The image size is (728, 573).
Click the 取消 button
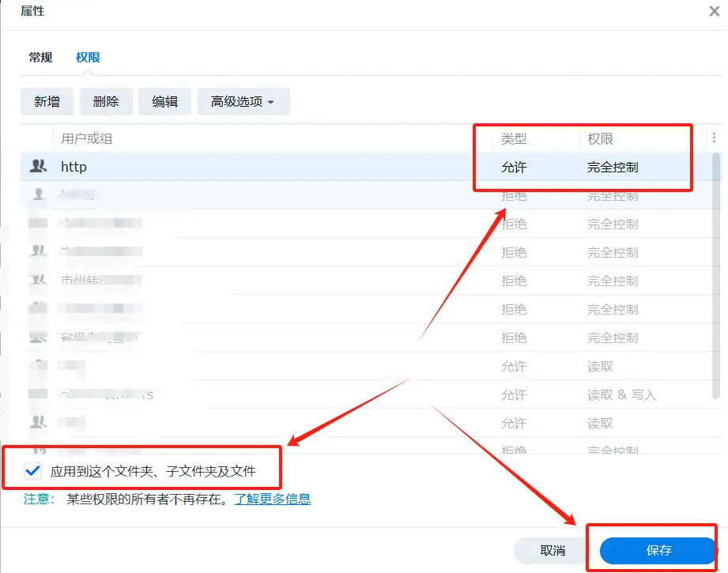[x=553, y=550]
